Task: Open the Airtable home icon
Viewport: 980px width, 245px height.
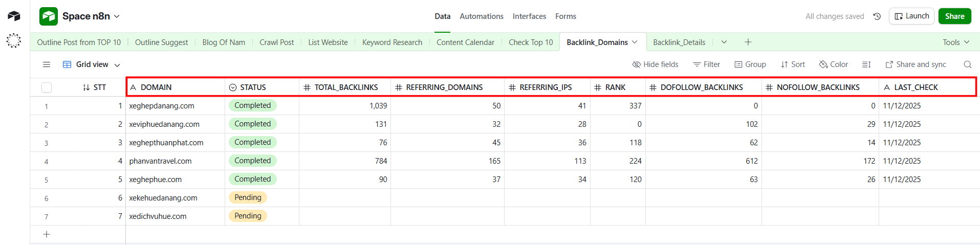Action: pyautogui.click(x=14, y=16)
